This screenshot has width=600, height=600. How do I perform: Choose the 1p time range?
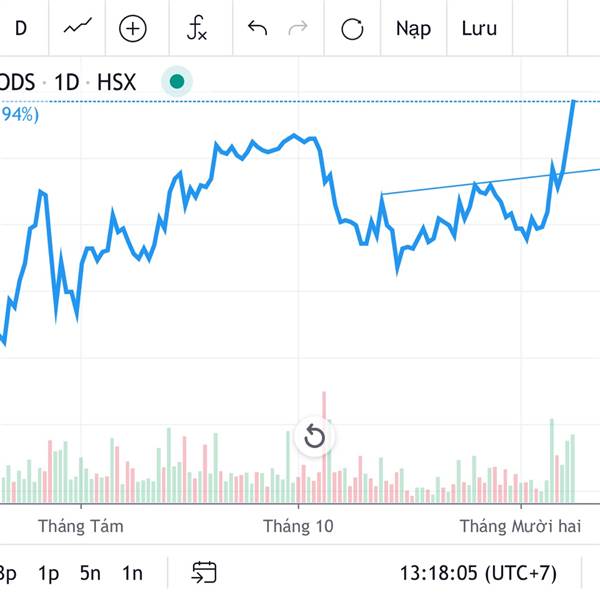pyautogui.click(x=49, y=573)
